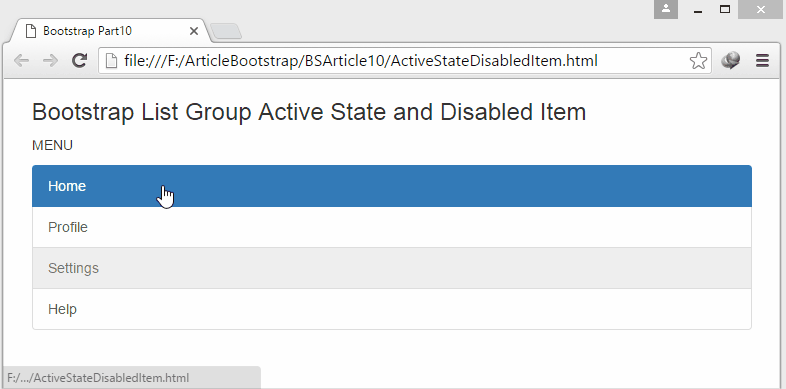
Task: Reload the page with the refresh icon
Action: (x=79, y=61)
